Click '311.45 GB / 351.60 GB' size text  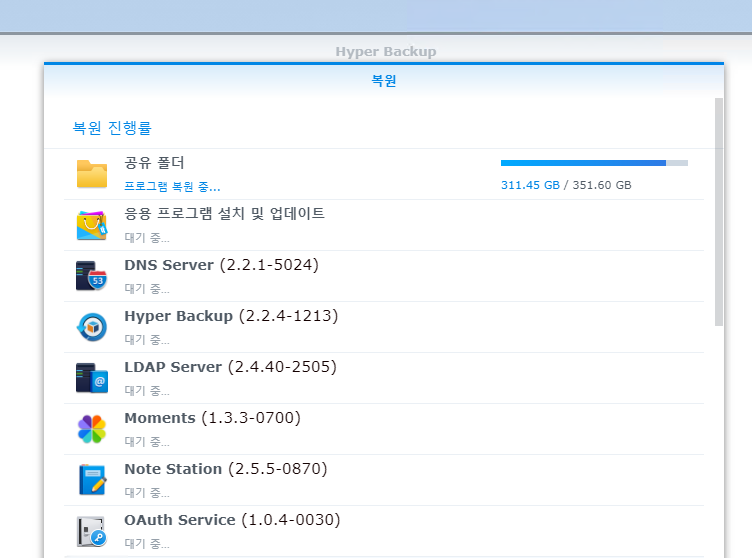pos(566,185)
